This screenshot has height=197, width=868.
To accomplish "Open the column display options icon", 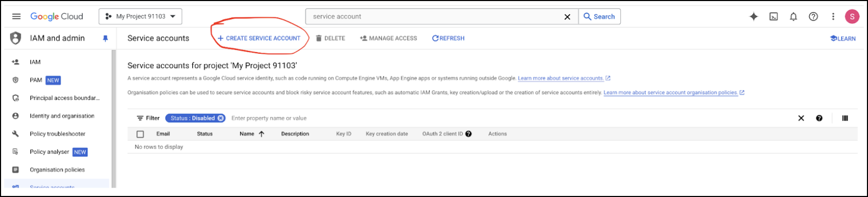I will click(x=845, y=118).
